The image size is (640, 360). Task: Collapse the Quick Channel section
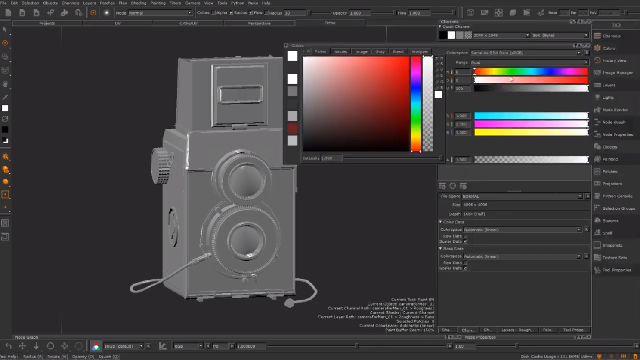point(440,27)
